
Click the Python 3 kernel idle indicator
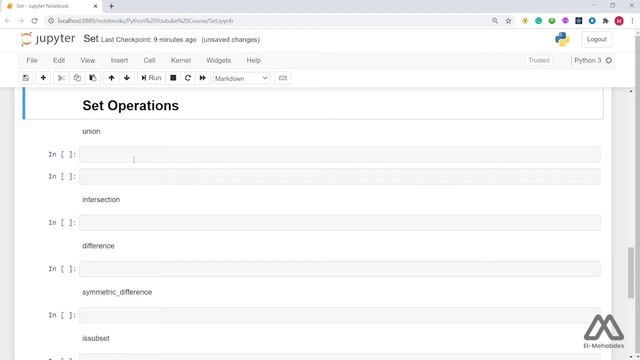click(609, 60)
